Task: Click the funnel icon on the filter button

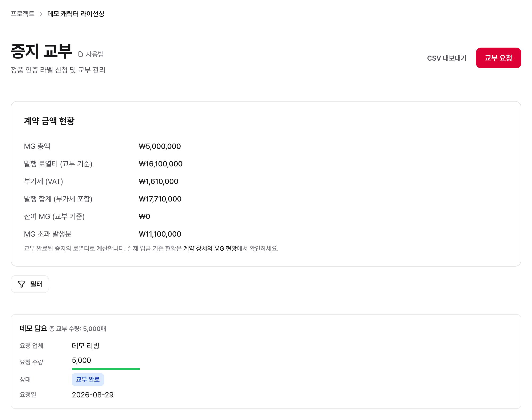Action: (x=22, y=284)
